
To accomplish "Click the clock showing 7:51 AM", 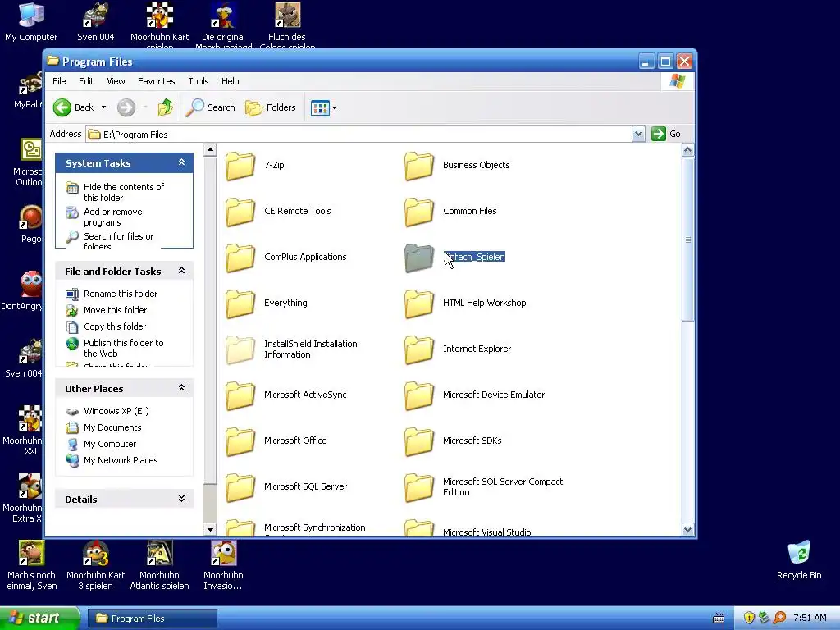I will point(810,619).
